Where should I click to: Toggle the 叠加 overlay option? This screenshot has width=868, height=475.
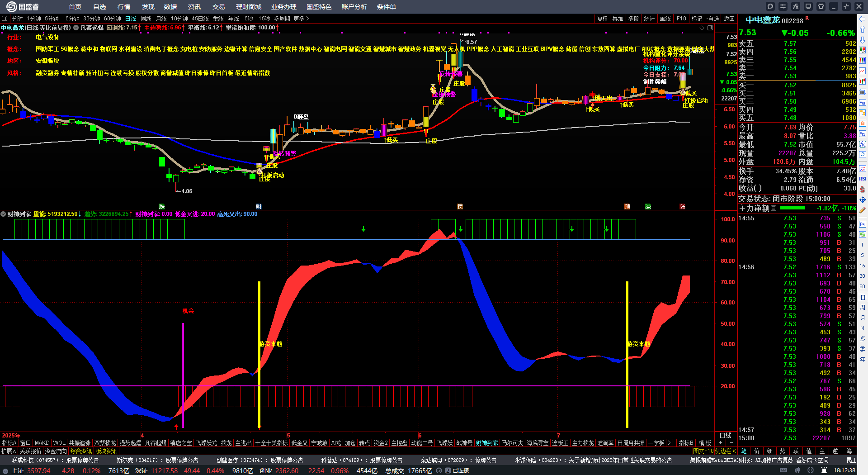coord(618,19)
